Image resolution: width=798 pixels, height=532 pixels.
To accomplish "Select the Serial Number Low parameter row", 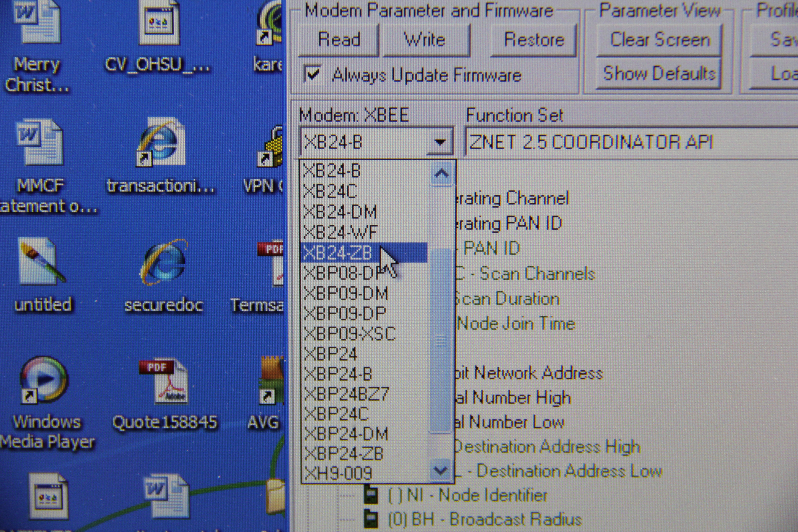I will 510,422.
